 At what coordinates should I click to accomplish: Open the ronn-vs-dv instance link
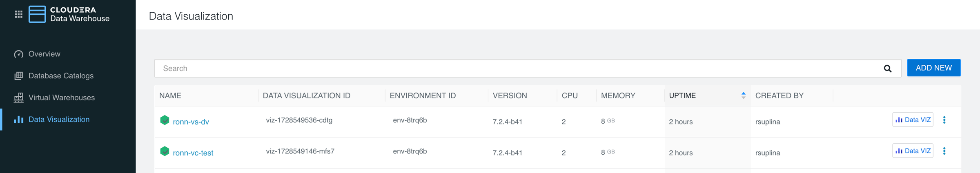tap(191, 122)
